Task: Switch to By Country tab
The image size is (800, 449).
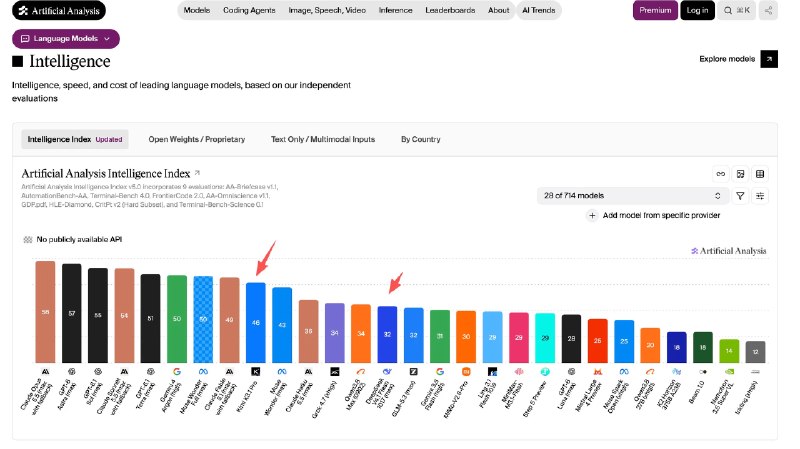Action: (x=420, y=139)
